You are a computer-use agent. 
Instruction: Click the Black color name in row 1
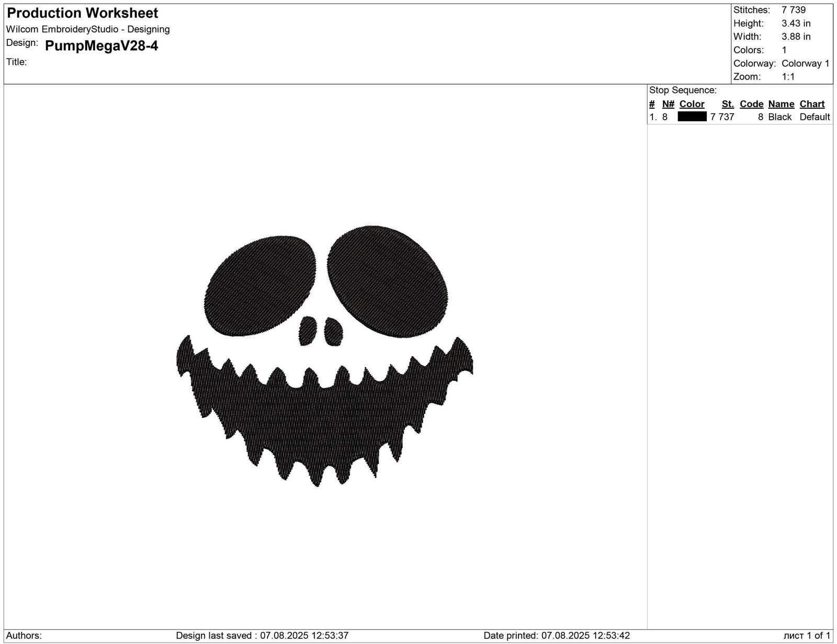coord(779,117)
